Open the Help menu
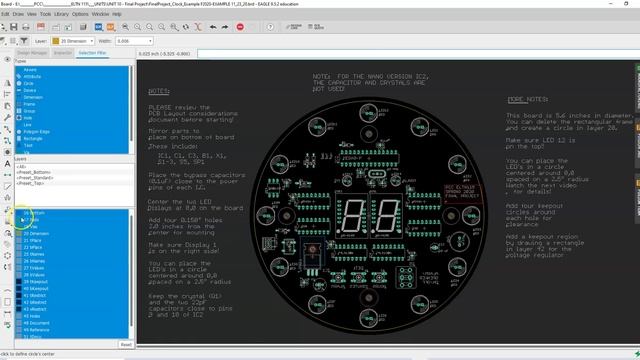Viewport: 640px width, 360px height. point(117,14)
